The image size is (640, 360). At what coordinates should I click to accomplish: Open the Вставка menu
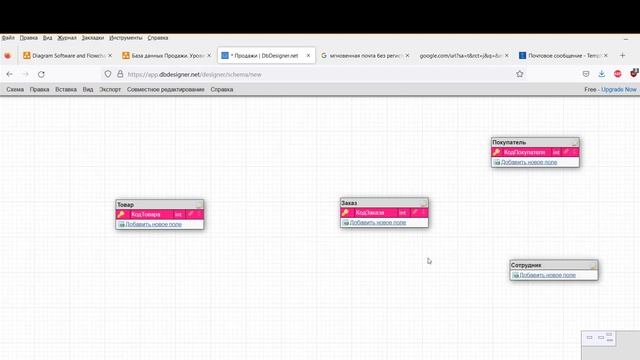click(66, 89)
